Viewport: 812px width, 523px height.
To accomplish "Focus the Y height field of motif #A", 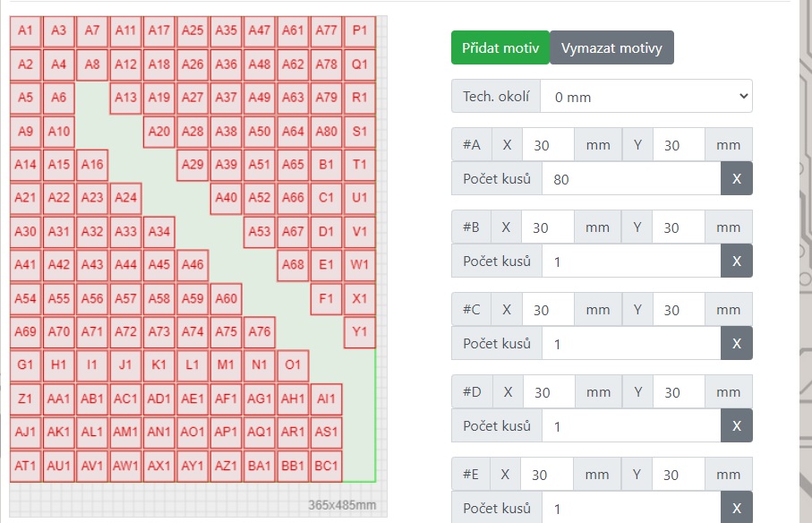I will (678, 145).
